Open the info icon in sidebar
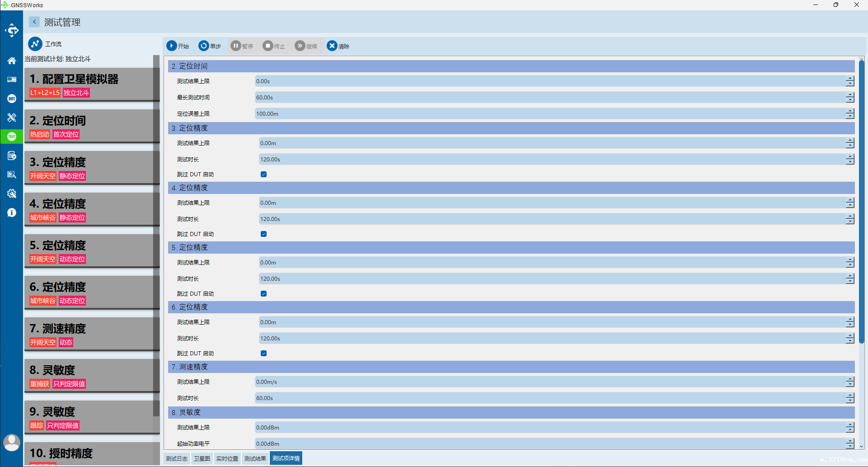 click(x=12, y=212)
